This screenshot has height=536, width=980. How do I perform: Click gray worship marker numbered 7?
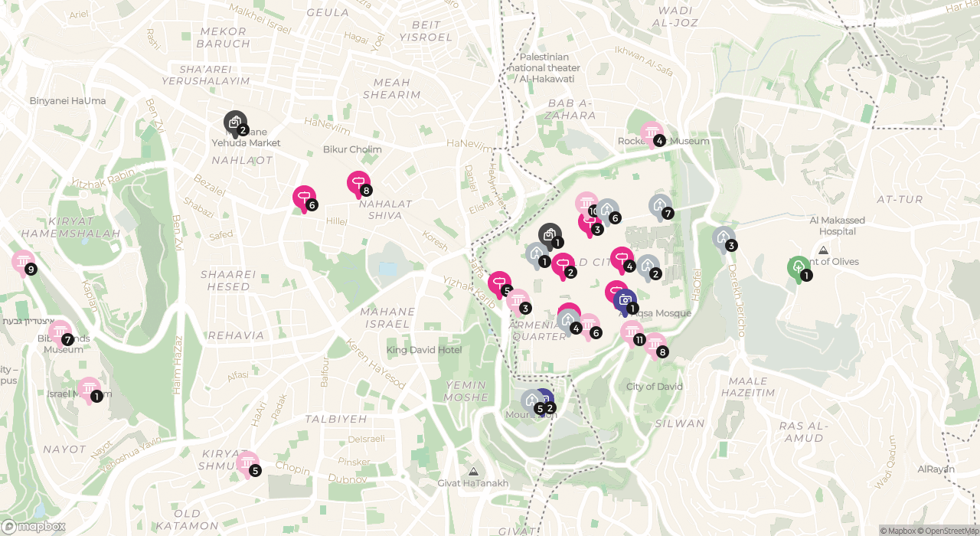[660, 206]
